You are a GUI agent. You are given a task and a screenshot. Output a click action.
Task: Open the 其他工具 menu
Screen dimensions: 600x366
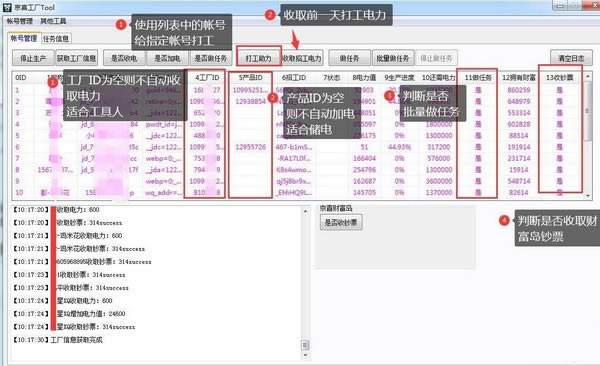pos(53,21)
